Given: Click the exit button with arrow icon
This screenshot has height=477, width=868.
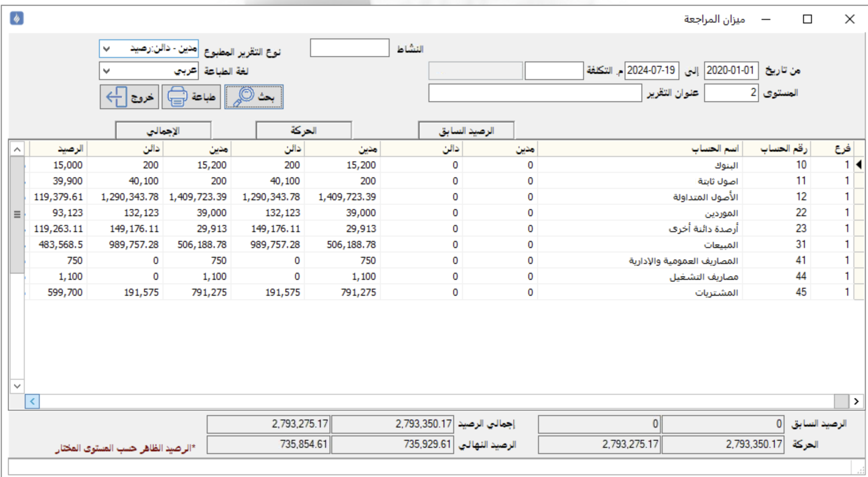Looking at the screenshot, I should point(129,97).
